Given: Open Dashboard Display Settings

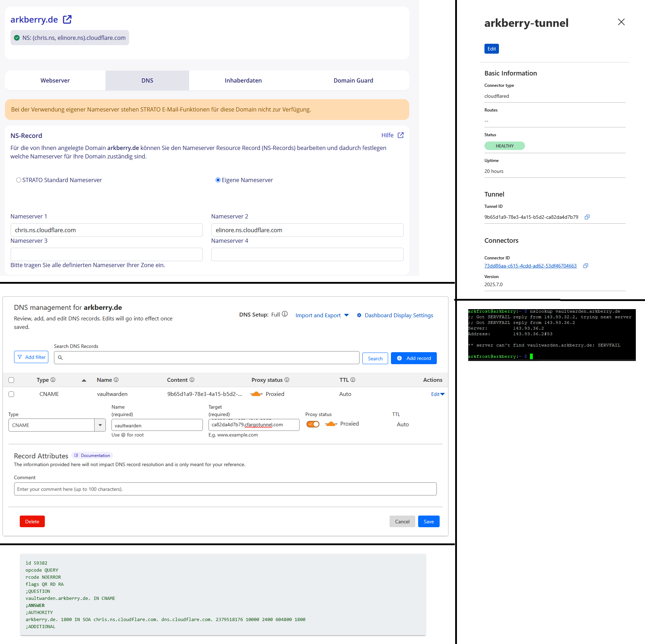Looking at the screenshot, I should (399, 315).
